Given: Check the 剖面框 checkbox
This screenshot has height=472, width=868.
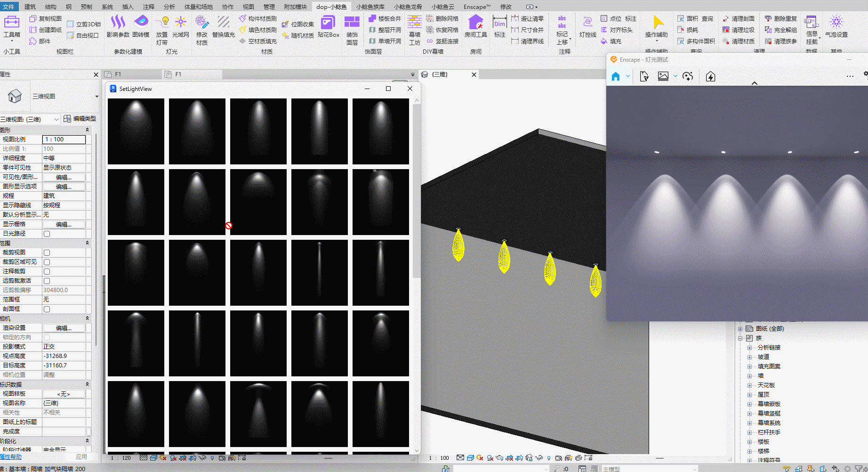Looking at the screenshot, I should pyautogui.click(x=47, y=309).
